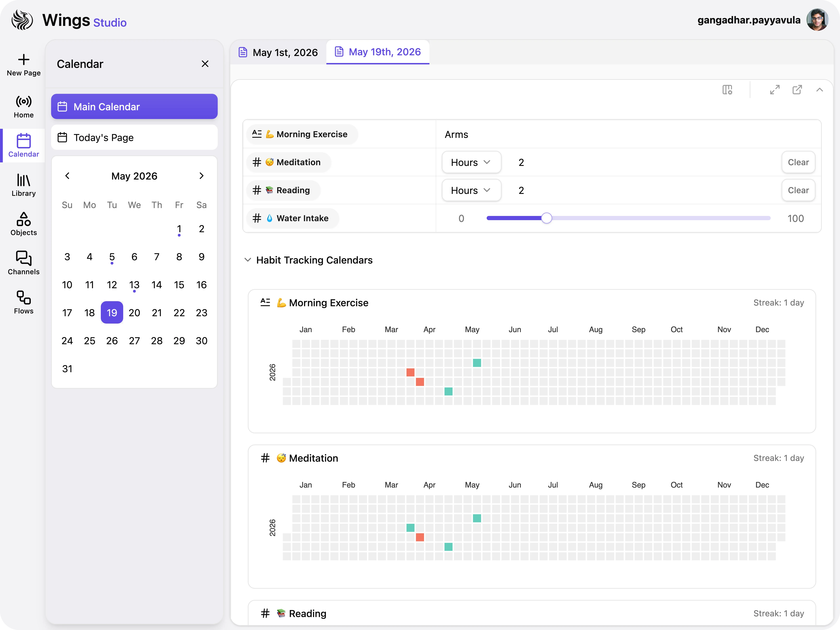Click number icon in Reading property row
This screenshot has height=630, width=840.
(257, 190)
